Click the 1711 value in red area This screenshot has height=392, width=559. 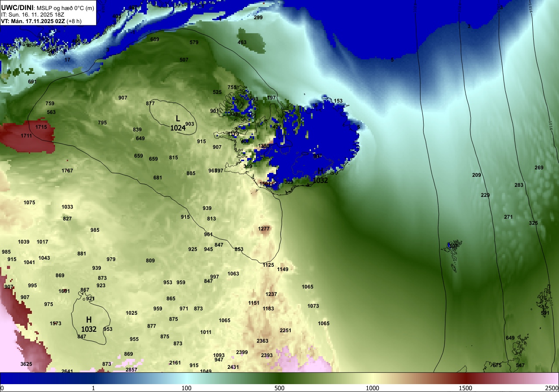tap(26, 136)
